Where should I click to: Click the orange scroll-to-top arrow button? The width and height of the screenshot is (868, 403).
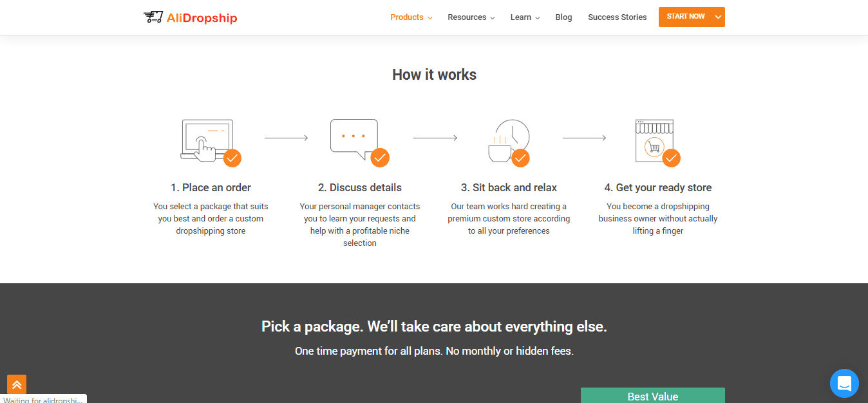click(17, 384)
